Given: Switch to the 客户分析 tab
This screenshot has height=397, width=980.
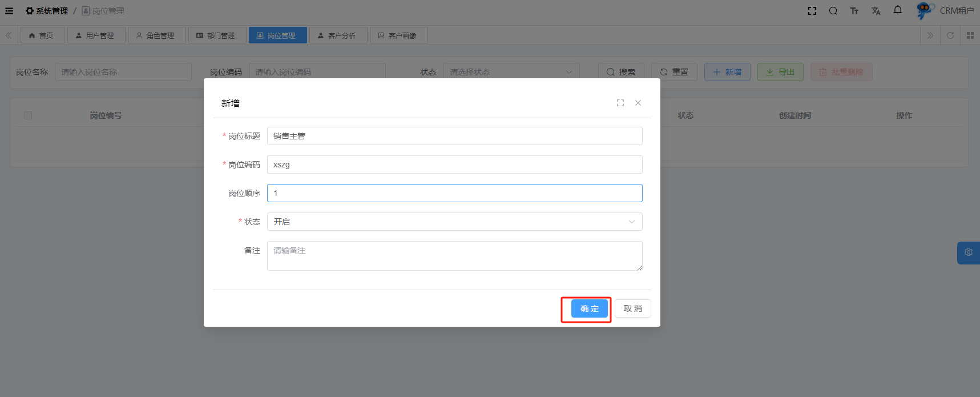Looking at the screenshot, I should click(x=338, y=35).
